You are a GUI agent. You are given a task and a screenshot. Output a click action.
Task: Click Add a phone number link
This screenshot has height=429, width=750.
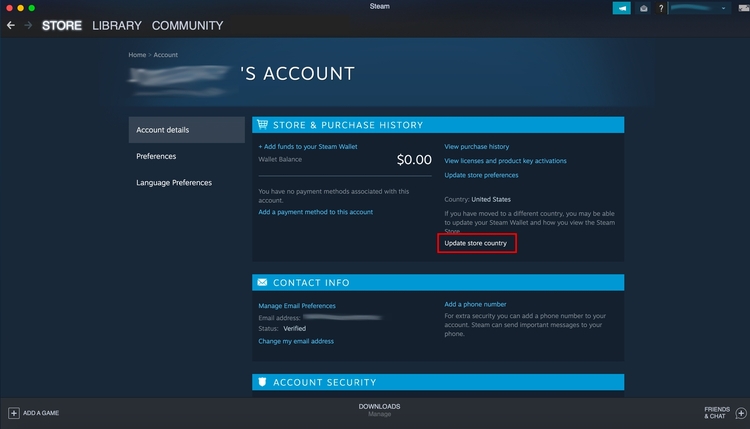pyautogui.click(x=475, y=304)
